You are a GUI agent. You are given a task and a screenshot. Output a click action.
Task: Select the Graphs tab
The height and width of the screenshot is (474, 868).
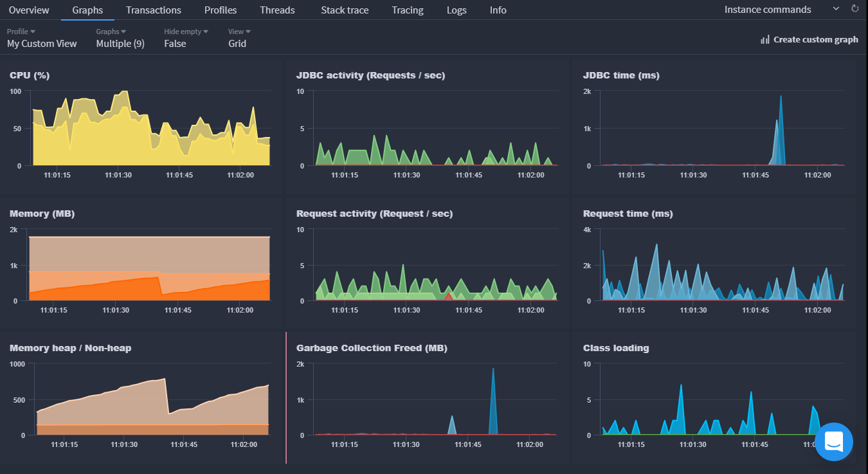point(88,10)
